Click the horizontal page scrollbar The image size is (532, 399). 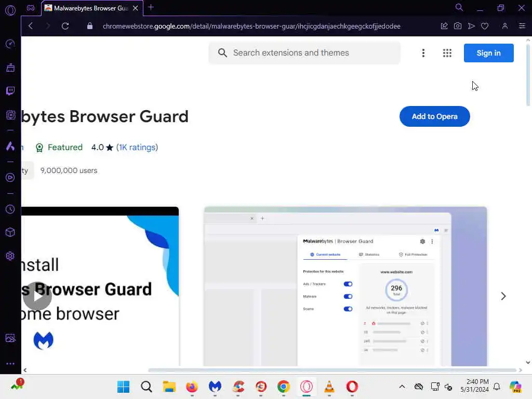point(332,370)
